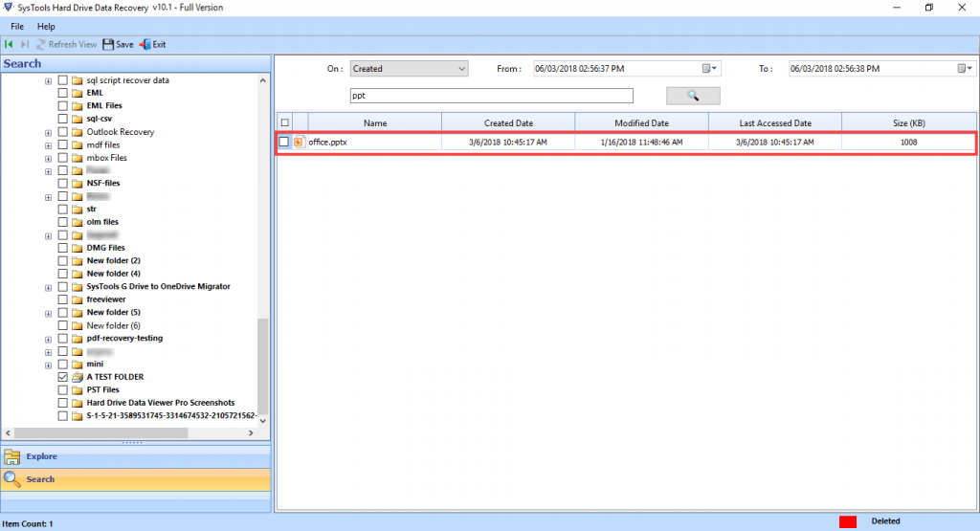Click the mbox Files folder icon
Screen dimensions: 980x531
point(78,158)
